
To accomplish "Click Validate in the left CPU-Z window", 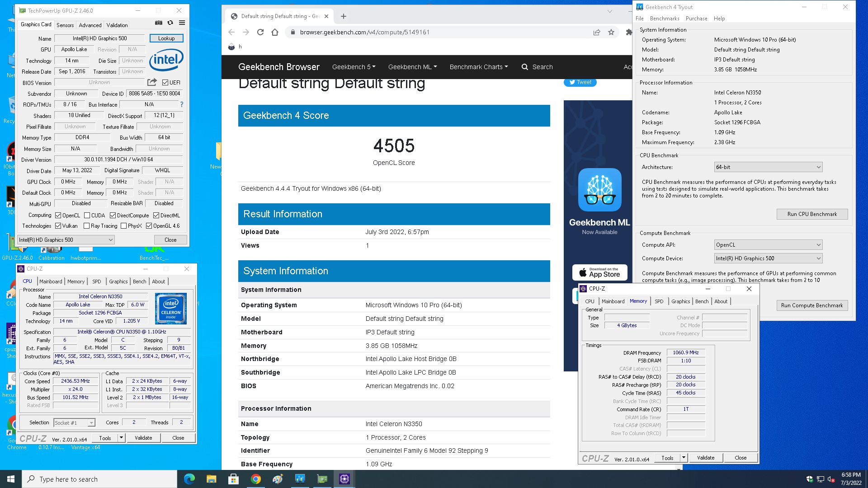I will [143, 438].
